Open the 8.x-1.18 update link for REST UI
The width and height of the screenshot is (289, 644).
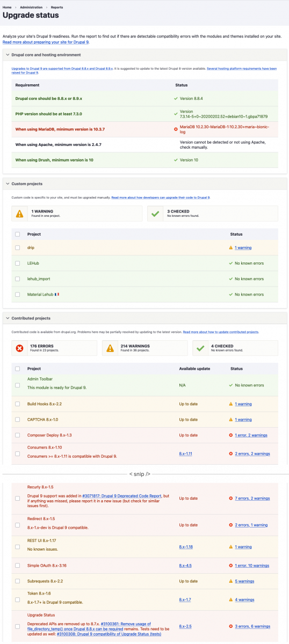coord(186,547)
